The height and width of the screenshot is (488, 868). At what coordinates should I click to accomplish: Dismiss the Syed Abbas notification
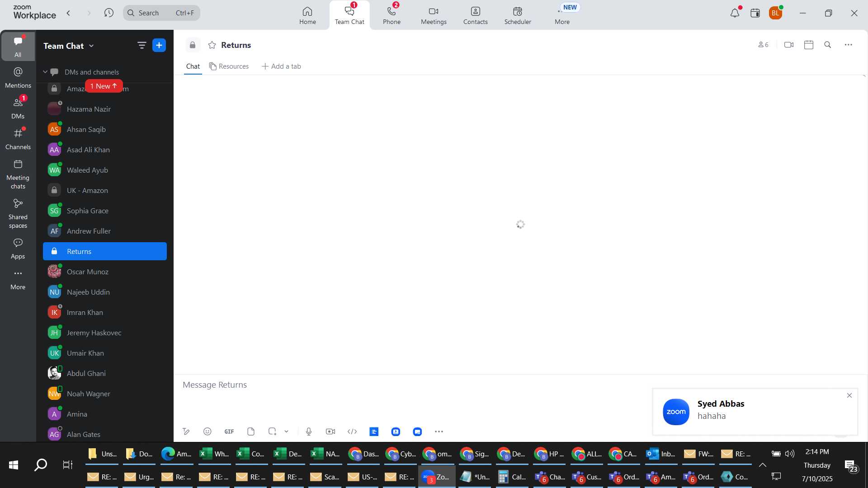tap(849, 395)
